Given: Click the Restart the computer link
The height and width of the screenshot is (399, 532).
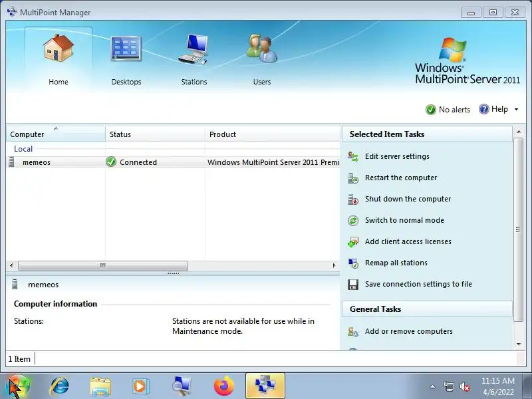Looking at the screenshot, I should tap(401, 178).
